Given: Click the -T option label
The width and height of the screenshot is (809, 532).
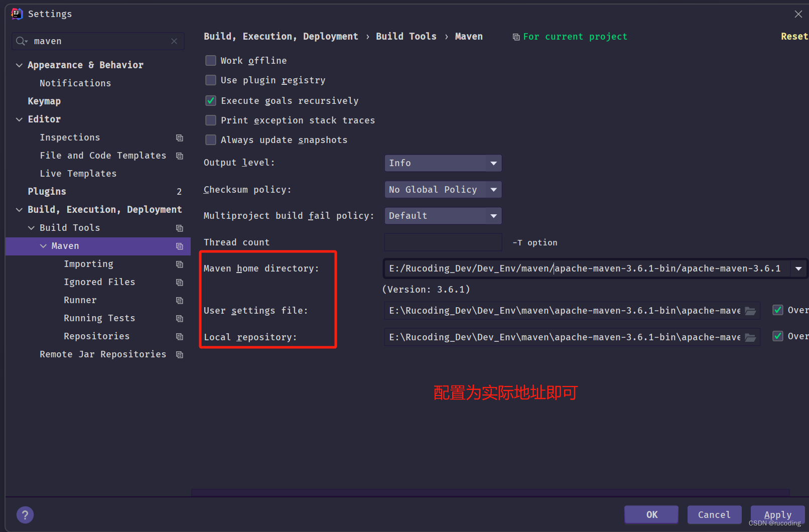Looking at the screenshot, I should [535, 242].
